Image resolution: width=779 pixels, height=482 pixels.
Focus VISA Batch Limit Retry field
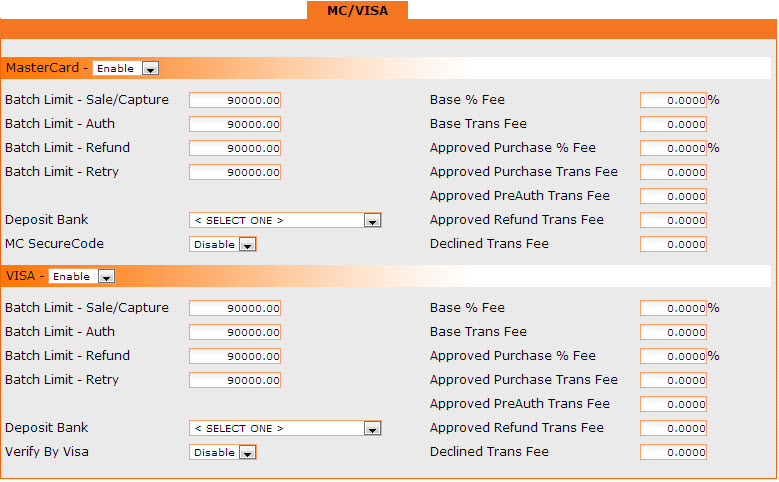point(235,380)
